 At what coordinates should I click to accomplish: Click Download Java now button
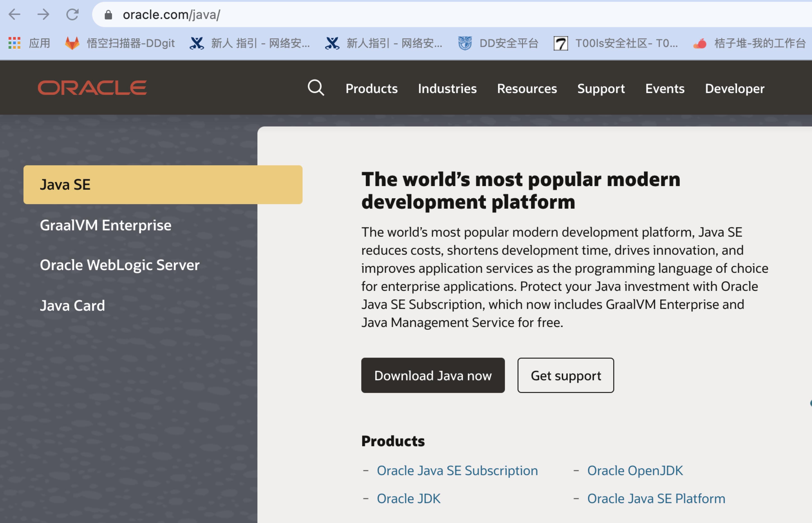click(x=433, y=375)
